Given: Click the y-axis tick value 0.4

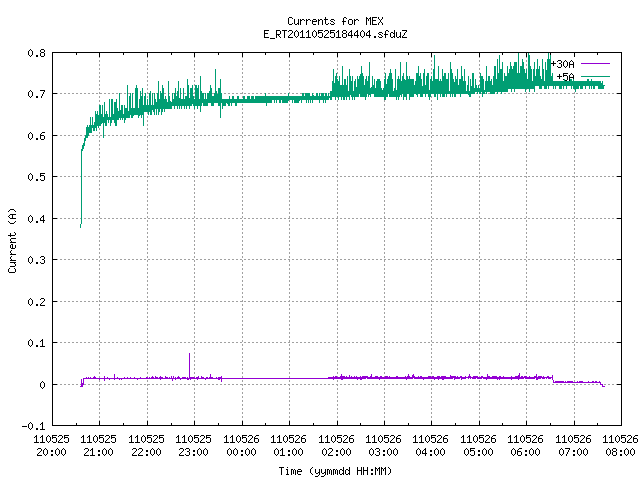Looking at the screenshot, I should coord(36,219).
